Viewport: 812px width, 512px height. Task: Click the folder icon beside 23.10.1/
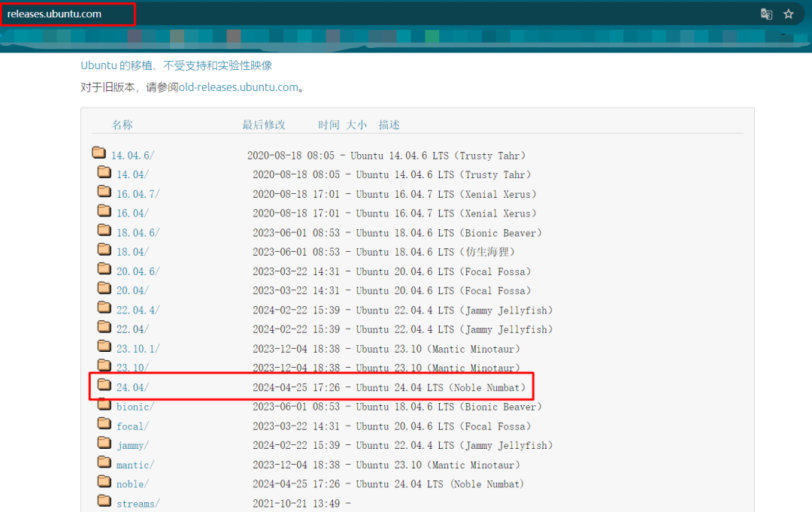pyautogui.click(x=104, y=346)
